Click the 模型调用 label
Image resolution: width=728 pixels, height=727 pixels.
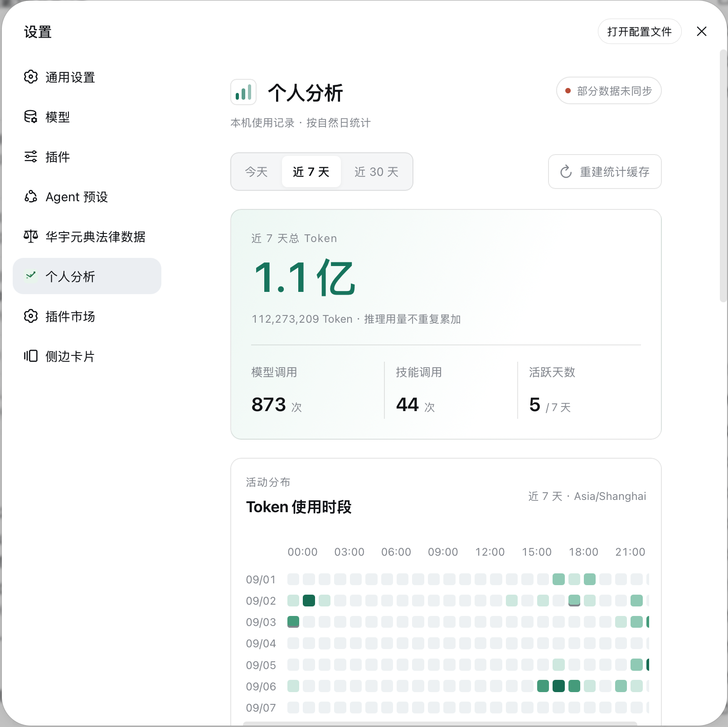(x=274, y=372)
